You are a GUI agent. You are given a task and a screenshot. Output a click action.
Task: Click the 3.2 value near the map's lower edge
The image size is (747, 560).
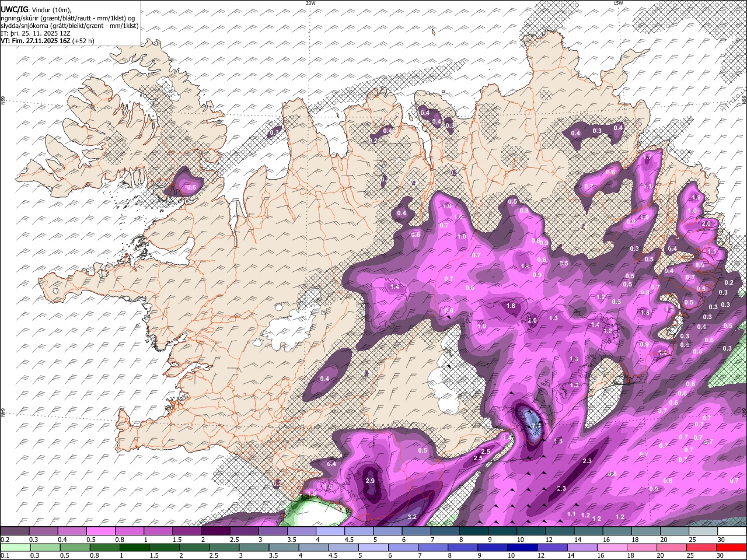pos(412,517)
